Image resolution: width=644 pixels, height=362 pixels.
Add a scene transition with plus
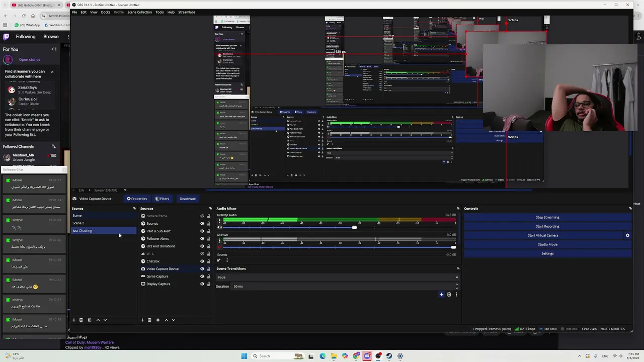[441, 295]
